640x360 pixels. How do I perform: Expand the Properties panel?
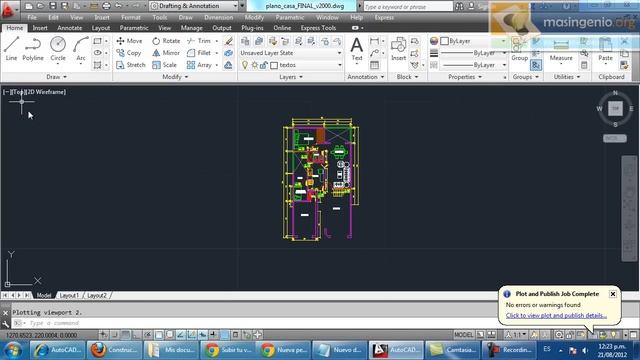click(465, 77)
